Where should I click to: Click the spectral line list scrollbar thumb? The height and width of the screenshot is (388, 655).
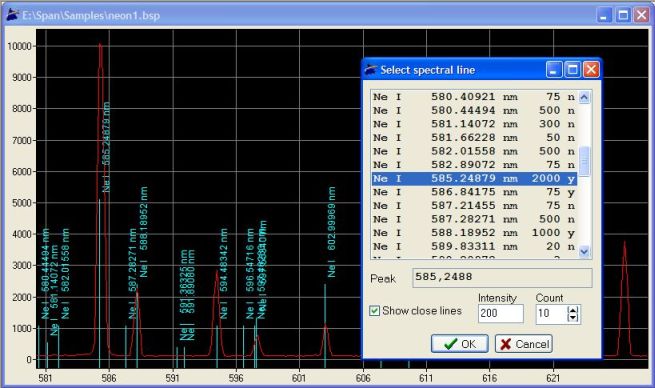click(x=584, y=161)
